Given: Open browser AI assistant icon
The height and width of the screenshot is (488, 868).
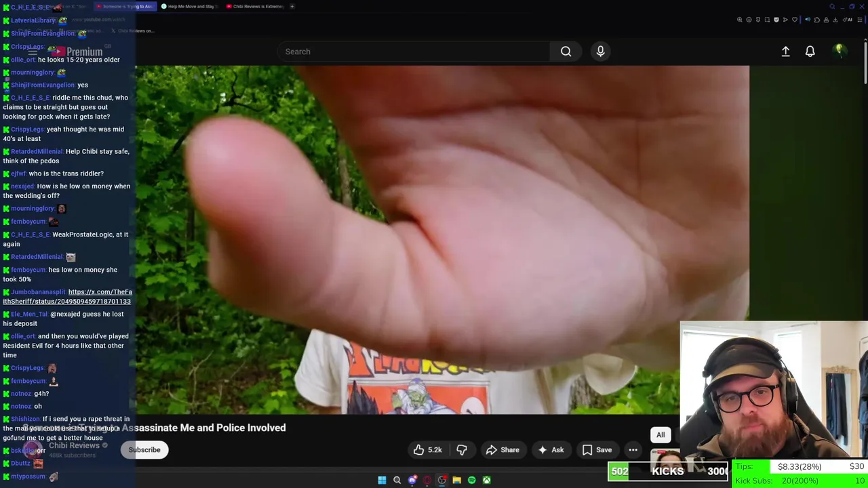Looking at the screenshot, I should 846,20.
